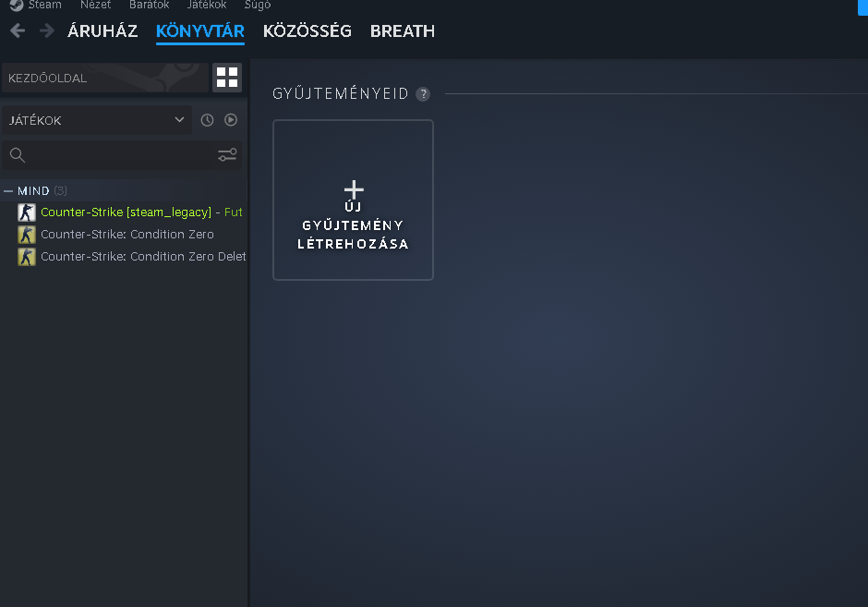This screenshot has width=868, height=607.
Task: Create a new collection with the tile
Action: 353,200
